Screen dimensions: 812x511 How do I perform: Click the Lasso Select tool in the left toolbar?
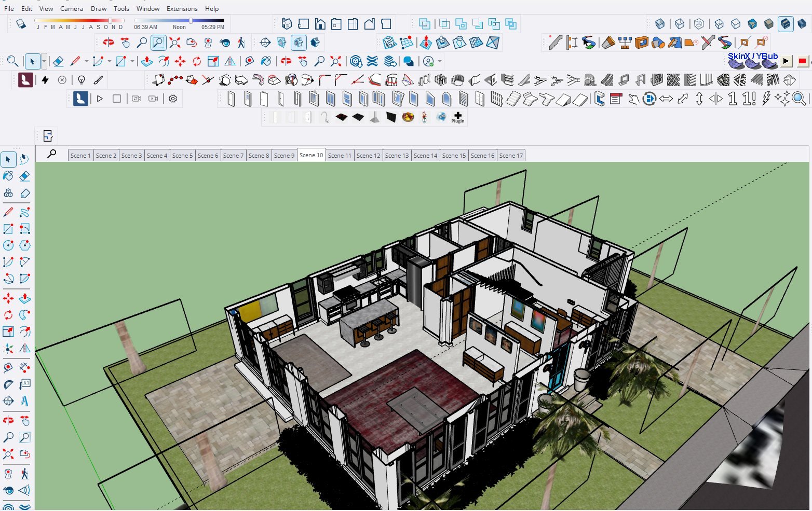pos(24,159)
